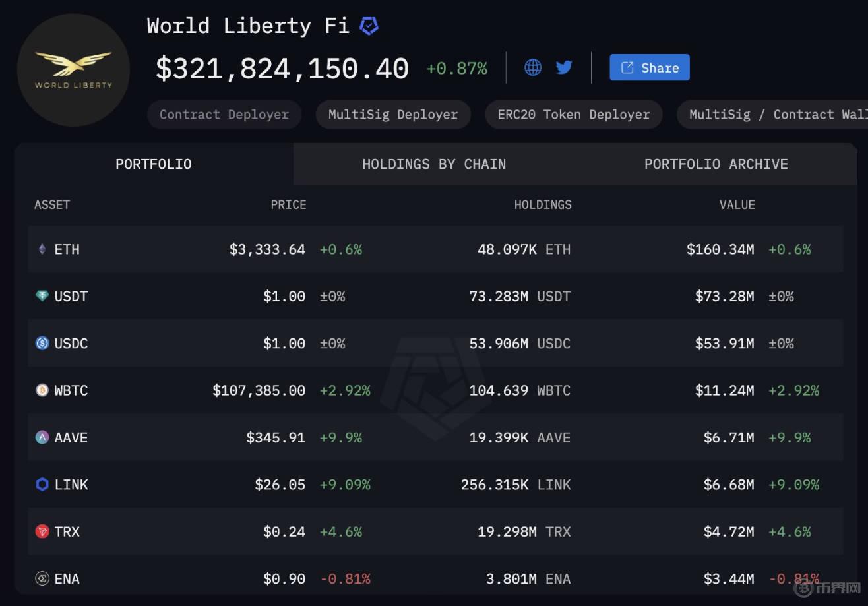Click the World Liberty eagle logo
The image size is (868, 606).
pos(73,70)
